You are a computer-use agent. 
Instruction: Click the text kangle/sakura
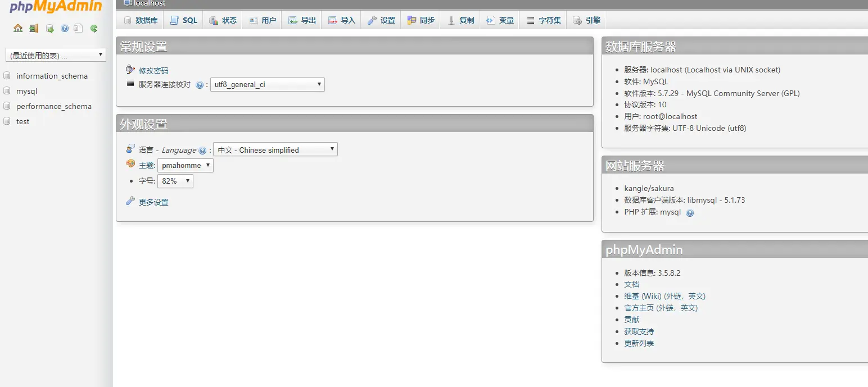[649, 188]
